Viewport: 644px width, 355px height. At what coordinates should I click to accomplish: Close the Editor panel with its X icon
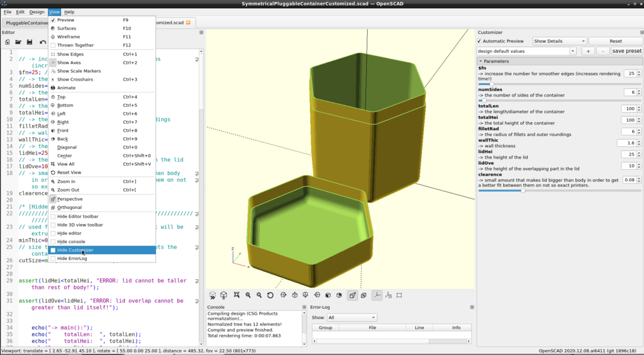(201, 33)
